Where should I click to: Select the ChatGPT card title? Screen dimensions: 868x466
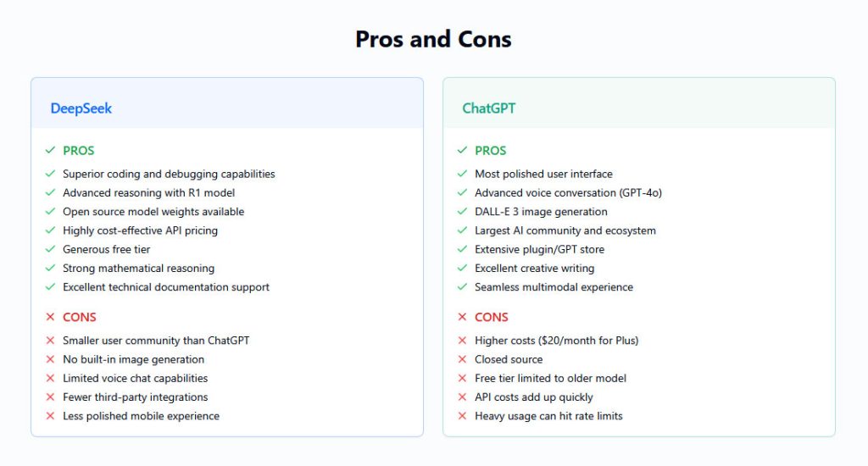click(489, 108)
